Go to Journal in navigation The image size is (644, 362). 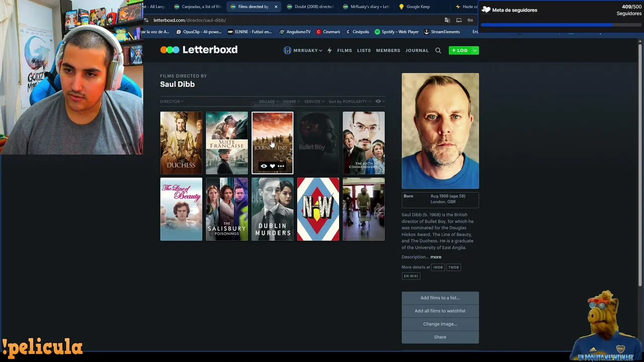click(x=417, y=50)
